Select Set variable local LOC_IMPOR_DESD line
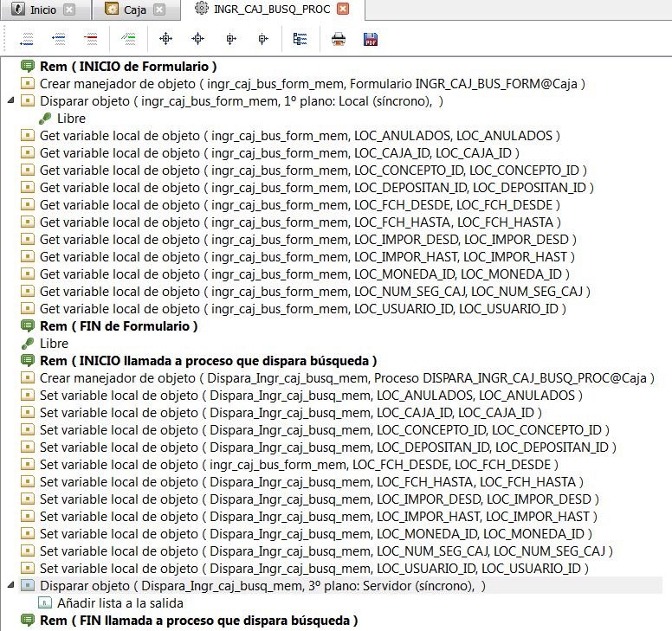 (320, 499)
